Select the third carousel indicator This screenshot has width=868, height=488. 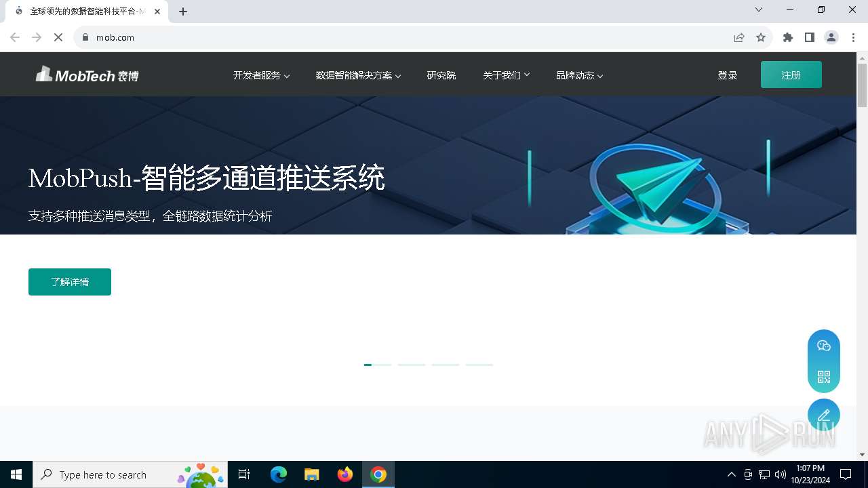(x=446, y=365)
